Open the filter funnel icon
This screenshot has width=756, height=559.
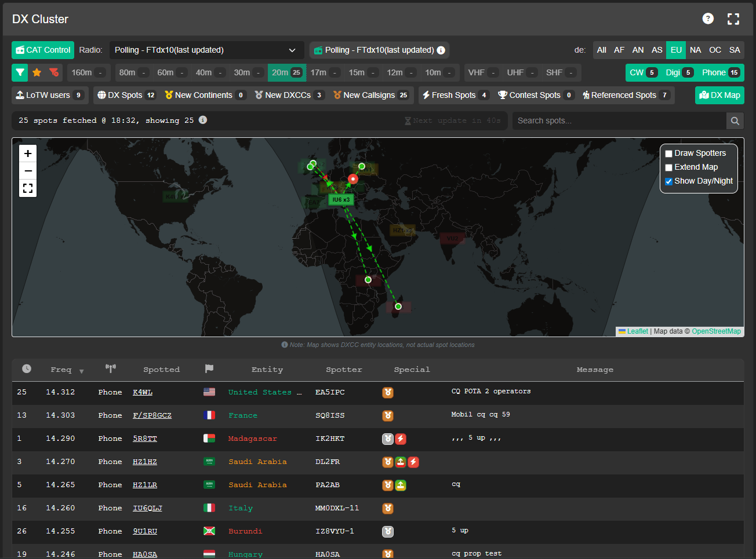tap(20, 72)
